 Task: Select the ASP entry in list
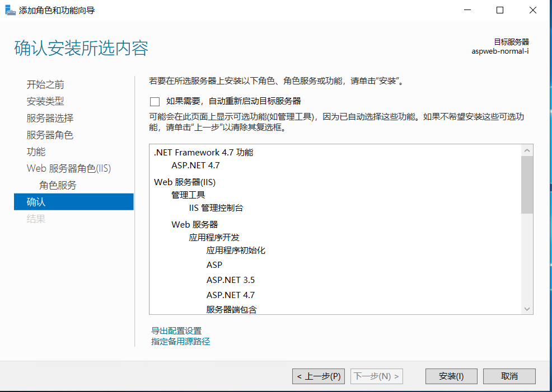(x=214, y=265)
